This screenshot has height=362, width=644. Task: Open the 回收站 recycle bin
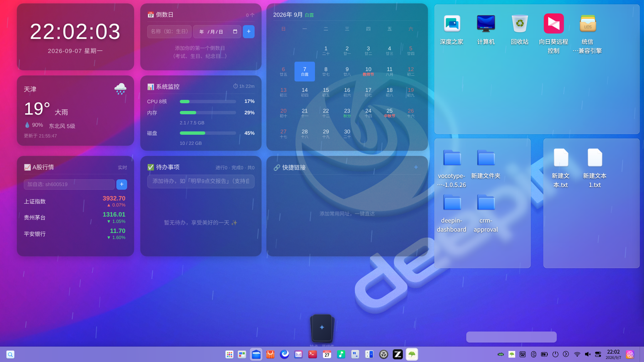pos(520,29)
